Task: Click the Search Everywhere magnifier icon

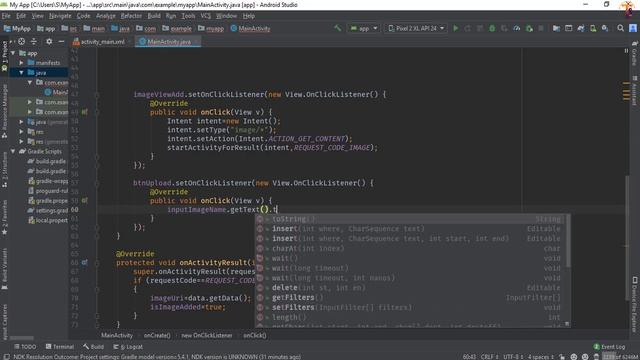Action: [620, 28]
